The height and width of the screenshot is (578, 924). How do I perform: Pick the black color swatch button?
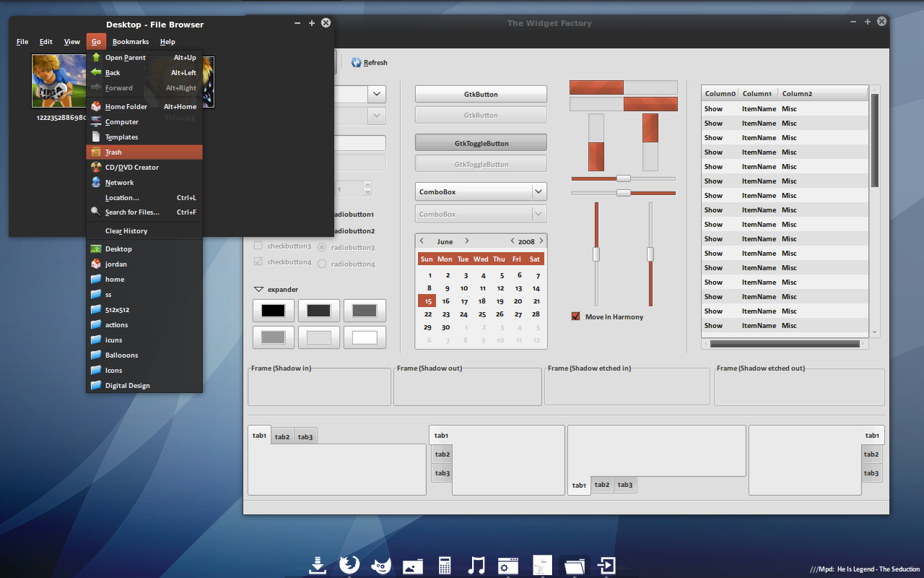[274, 311]
